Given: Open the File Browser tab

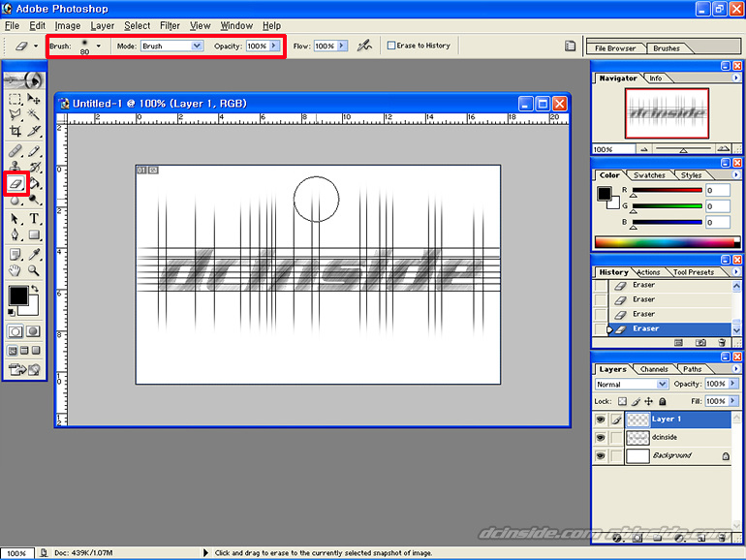Looking at the screenshot, I should point(615,48).
